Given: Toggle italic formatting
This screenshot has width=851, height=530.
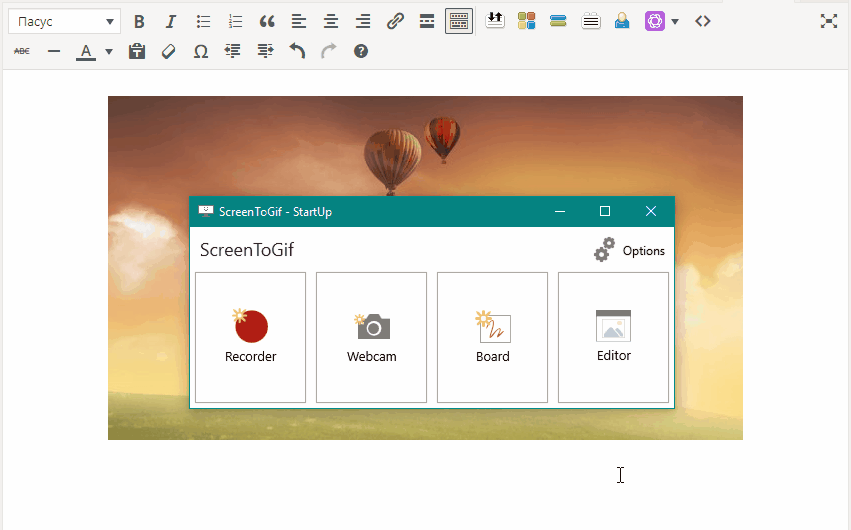Looking at the screenshot, I should [x=171, y=22].
